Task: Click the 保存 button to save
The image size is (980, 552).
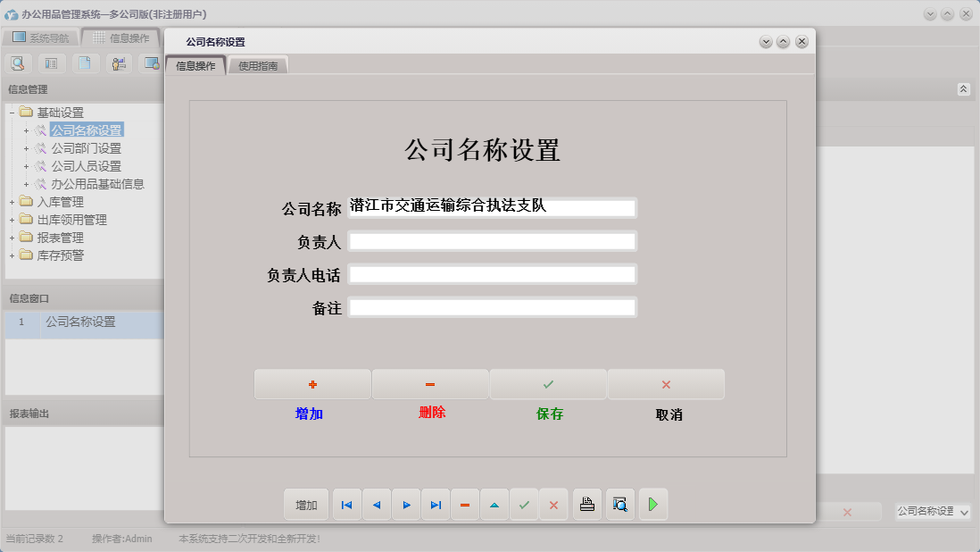Action: point(548,383)
